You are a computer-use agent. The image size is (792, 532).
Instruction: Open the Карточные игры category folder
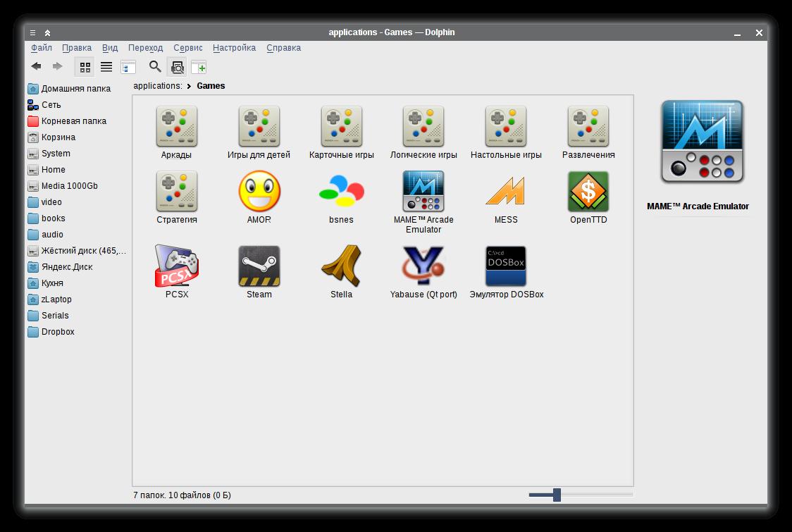[x=342, y=133]
